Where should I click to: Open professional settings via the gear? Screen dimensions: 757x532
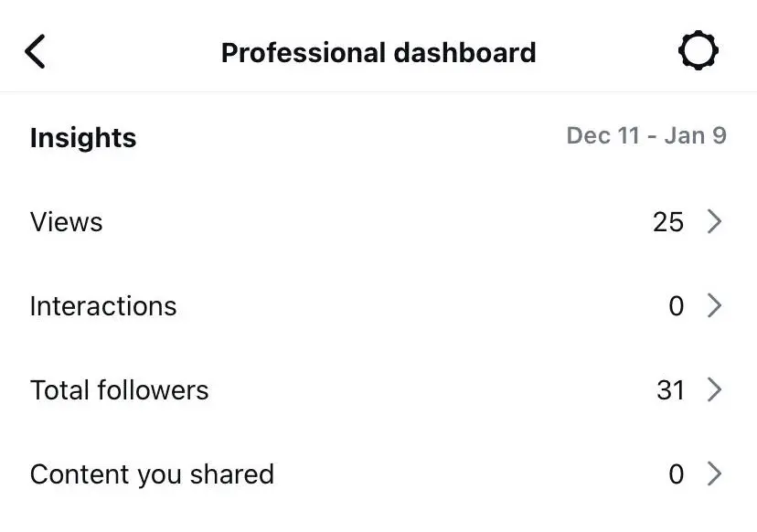(x=698, y=51)
